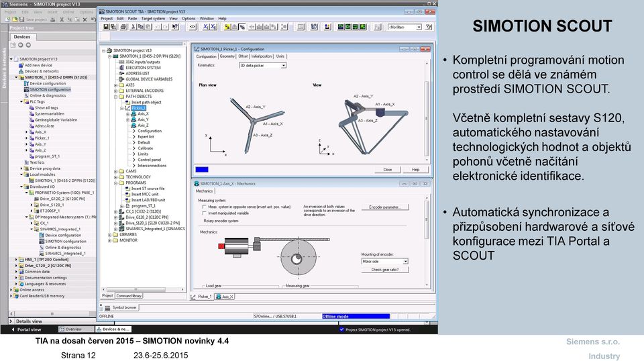Select SIMOTION configuration in TIA tree
The height and width of the screenshot is (361, 644).
[50, 89]
